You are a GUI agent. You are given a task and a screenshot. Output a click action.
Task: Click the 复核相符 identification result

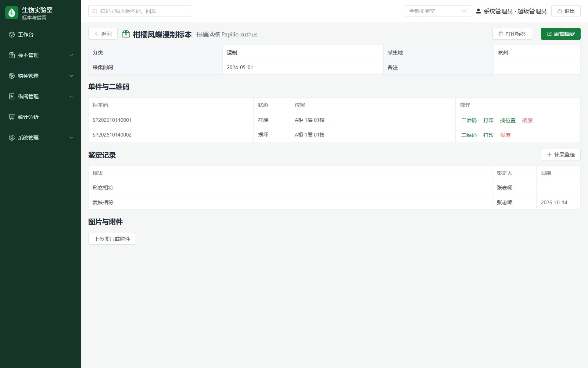103,202
